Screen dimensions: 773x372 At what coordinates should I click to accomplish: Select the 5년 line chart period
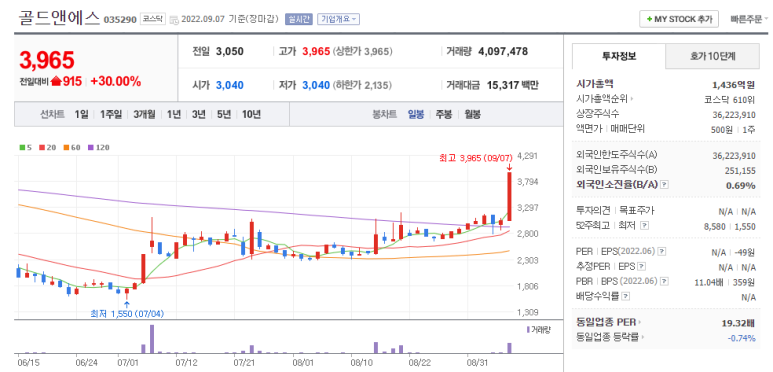click(224, 115)
